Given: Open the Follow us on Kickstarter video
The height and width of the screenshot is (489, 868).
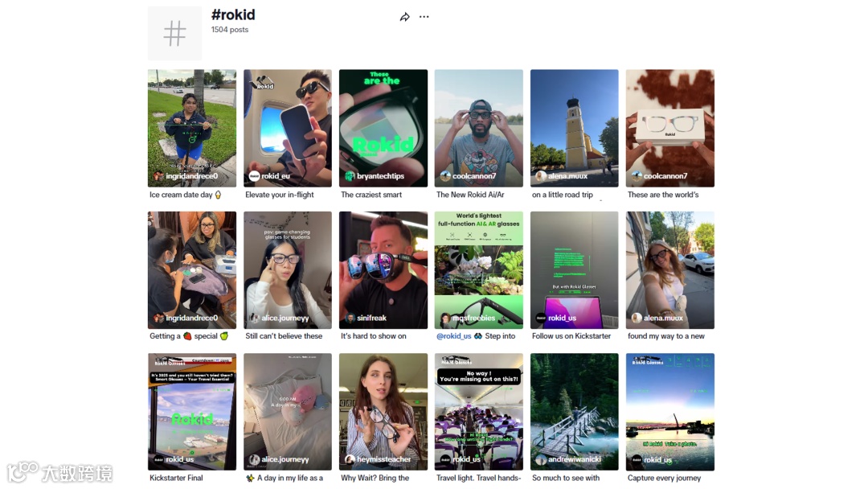Looking at the screenshot, I should (x=574, y=270).
